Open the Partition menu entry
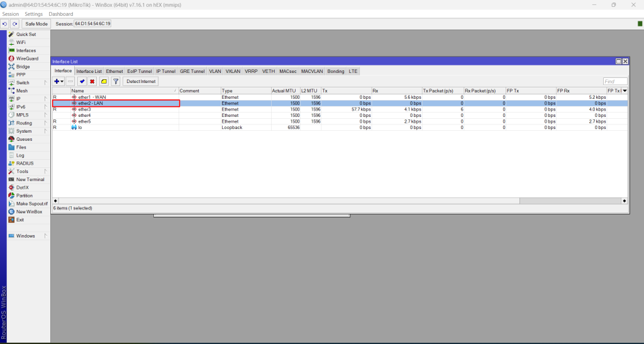This screenshot has width=644, height=344. (25, 196)
